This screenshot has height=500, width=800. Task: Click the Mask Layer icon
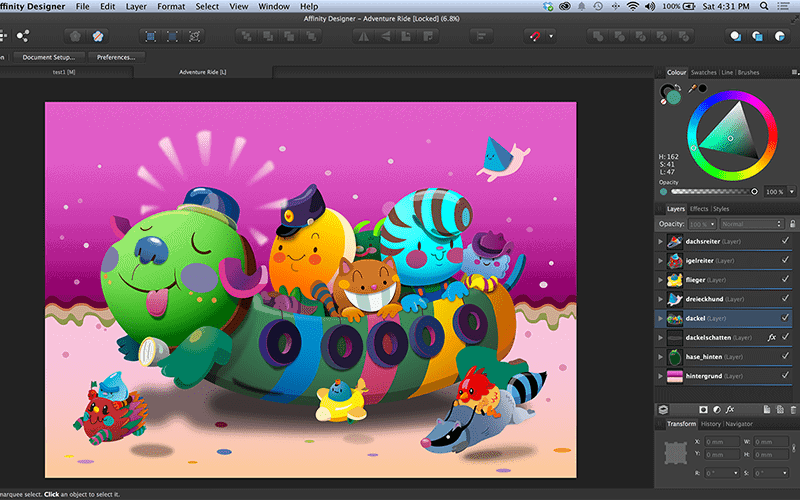tap(703, 410)
